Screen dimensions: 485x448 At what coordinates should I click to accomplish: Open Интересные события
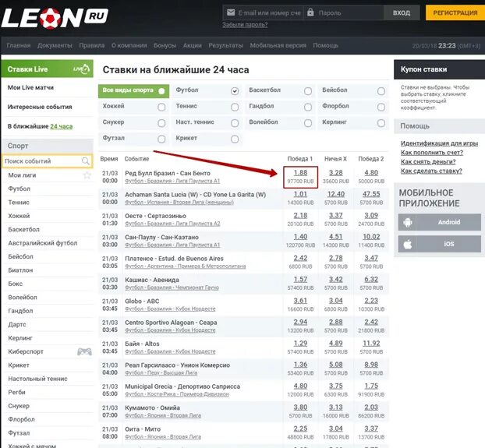(x=40, y=107)
